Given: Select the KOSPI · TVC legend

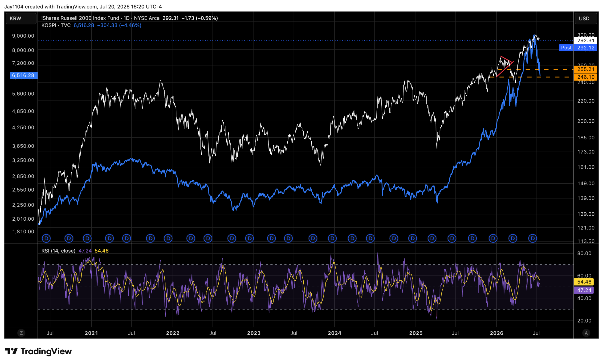Looking at the screenshot, I should pos(56,25).
